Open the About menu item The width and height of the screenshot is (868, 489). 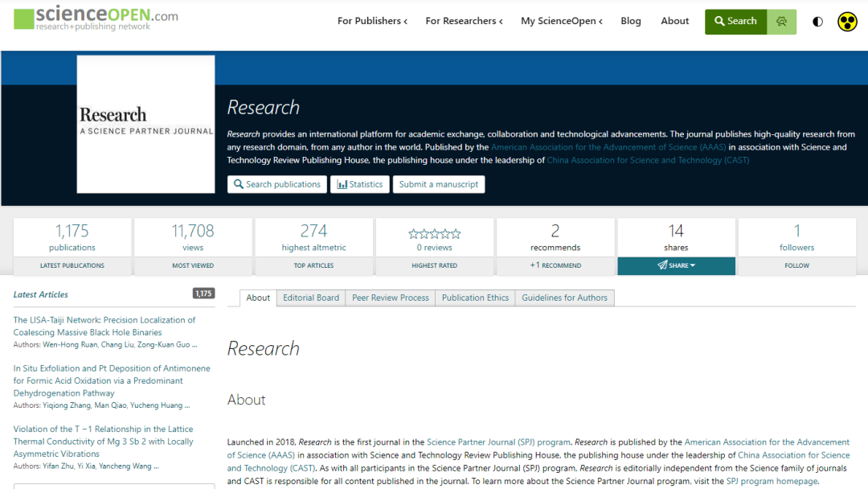[675, 21]
